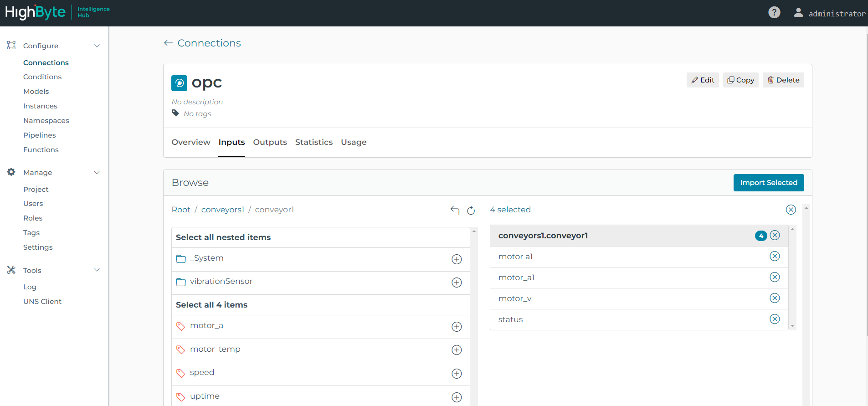The image size is (868, 406).
Task: Click Select all nested items
Action: [223, 237]
